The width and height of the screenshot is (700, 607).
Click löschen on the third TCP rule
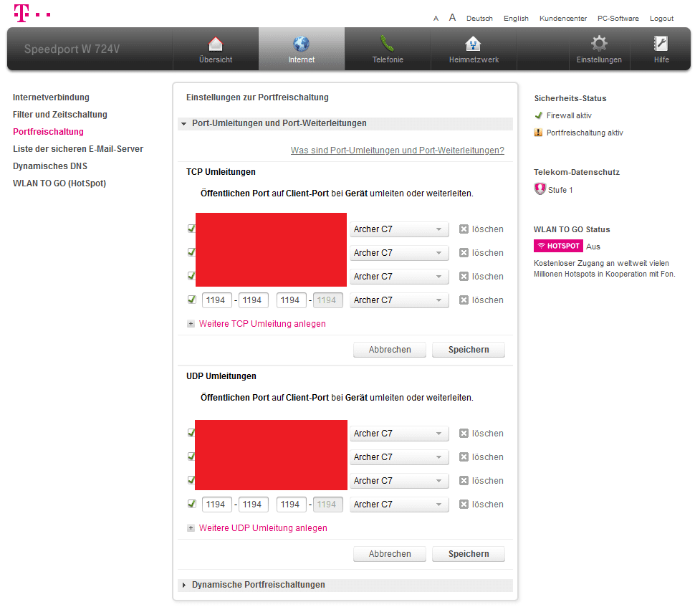[481, 277]
